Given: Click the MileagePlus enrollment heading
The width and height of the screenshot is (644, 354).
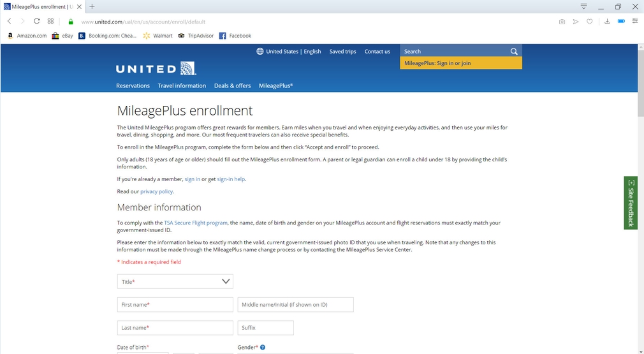Looking at the screenshot, I should coord(185,111).
